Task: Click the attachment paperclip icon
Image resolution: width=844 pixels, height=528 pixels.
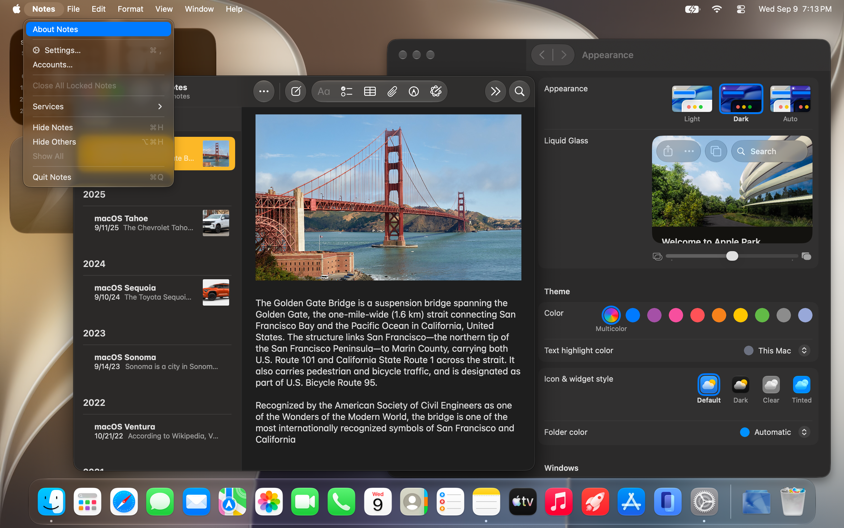Action: 392,91
